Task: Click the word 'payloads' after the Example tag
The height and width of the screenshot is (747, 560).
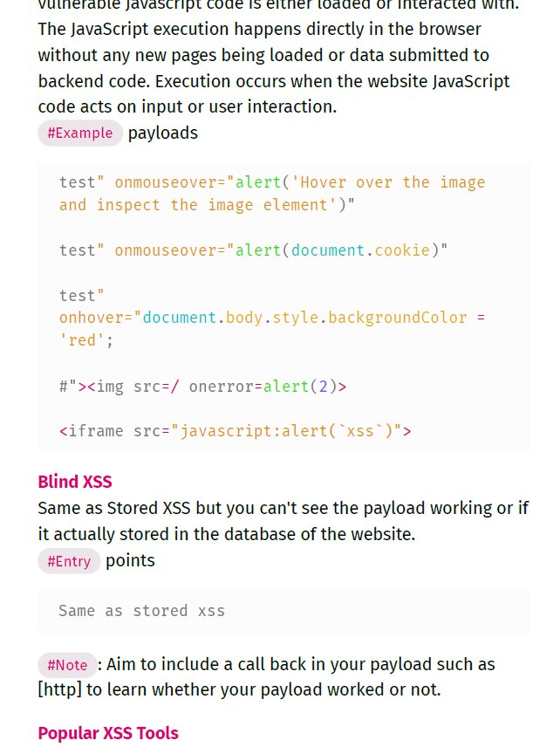Action: click(x=163, y=133)
